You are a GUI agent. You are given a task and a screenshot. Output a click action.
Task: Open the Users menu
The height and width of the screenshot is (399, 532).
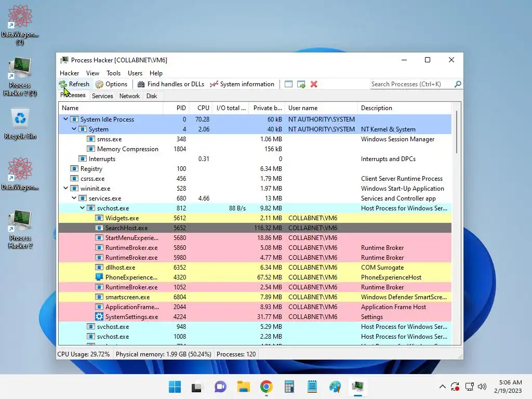click(135, 73)
